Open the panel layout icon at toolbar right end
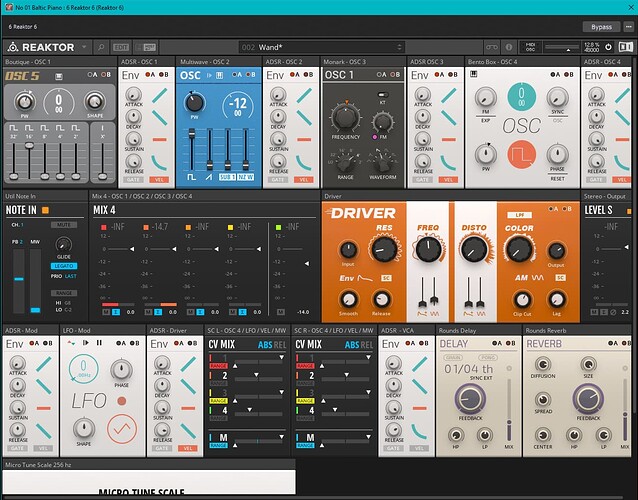 point(626,47)
